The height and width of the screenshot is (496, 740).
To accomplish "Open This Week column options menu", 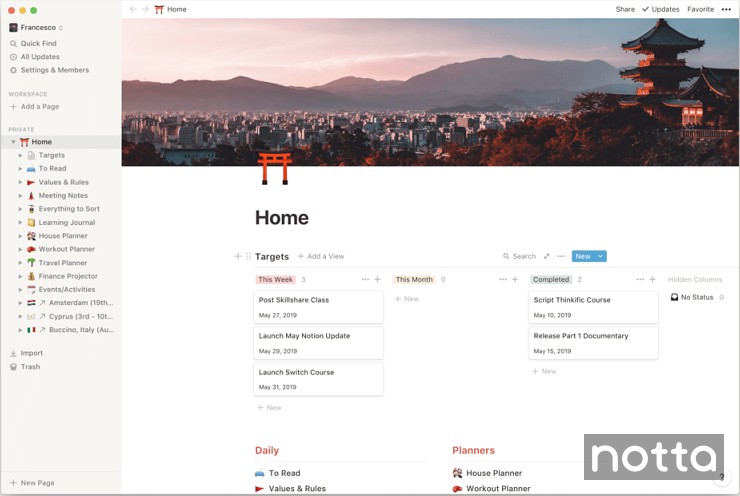I will pyautogui.click(x=365, y=279).
